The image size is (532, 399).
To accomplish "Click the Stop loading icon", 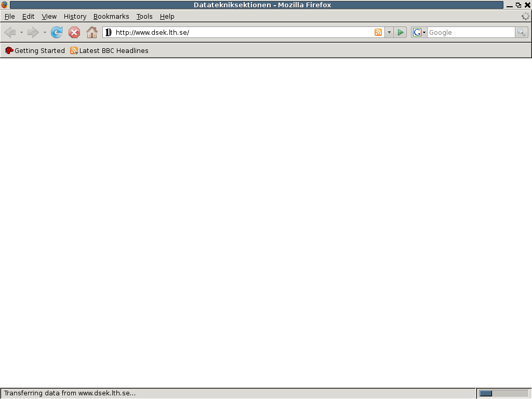I will pos(74,33).
